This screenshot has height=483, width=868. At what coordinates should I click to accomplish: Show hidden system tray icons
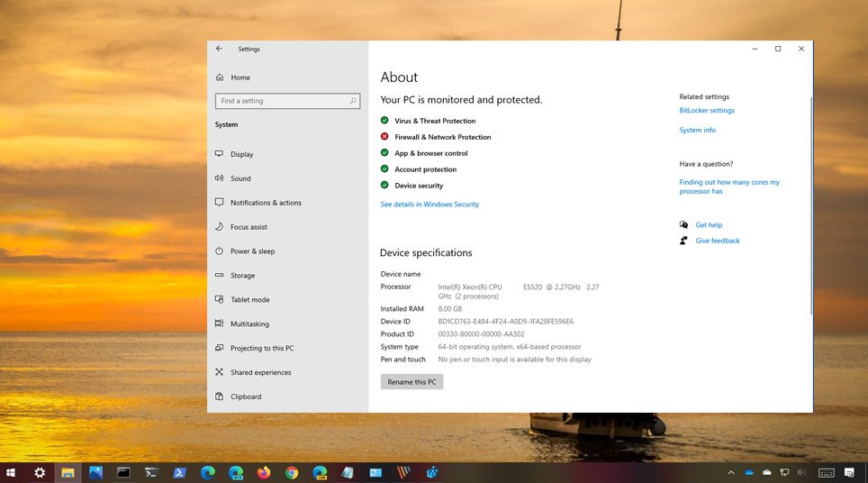tap(730, 472)
